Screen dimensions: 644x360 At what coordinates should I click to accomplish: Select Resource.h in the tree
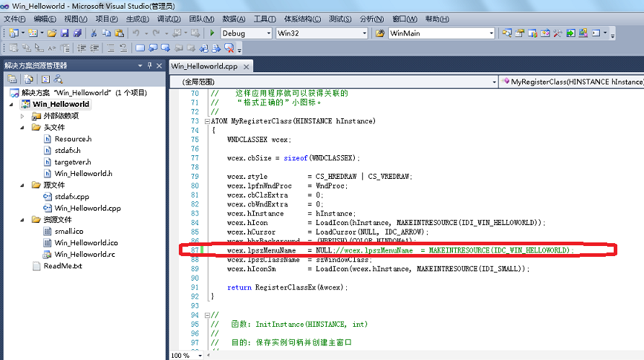tap(73, 139)
